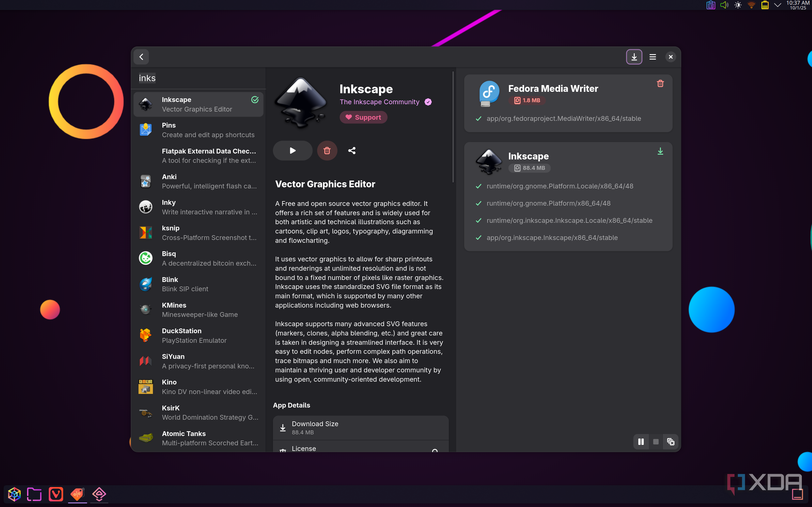Remove Fedora Media Writer from the queue
The image size is (812, 507).
(660, 83)
